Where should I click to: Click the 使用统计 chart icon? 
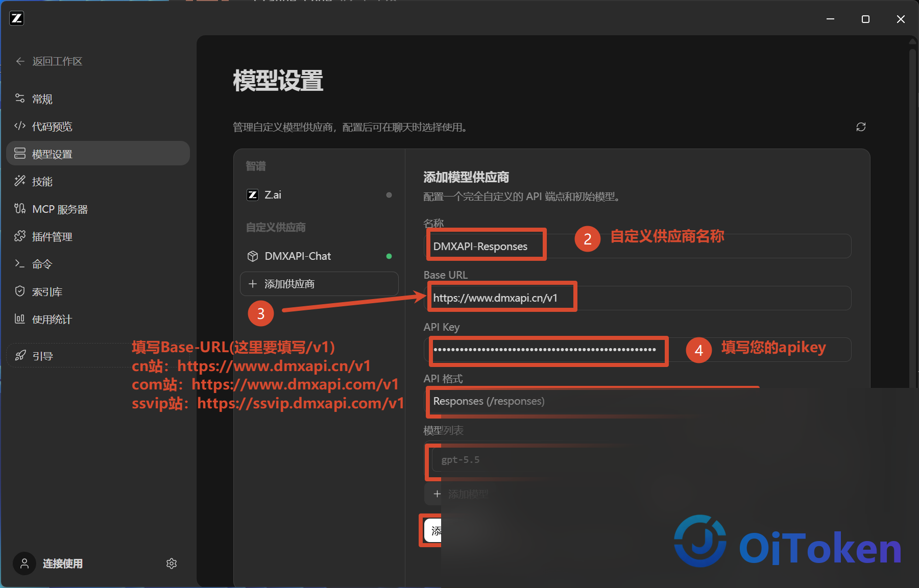(20, 319)
